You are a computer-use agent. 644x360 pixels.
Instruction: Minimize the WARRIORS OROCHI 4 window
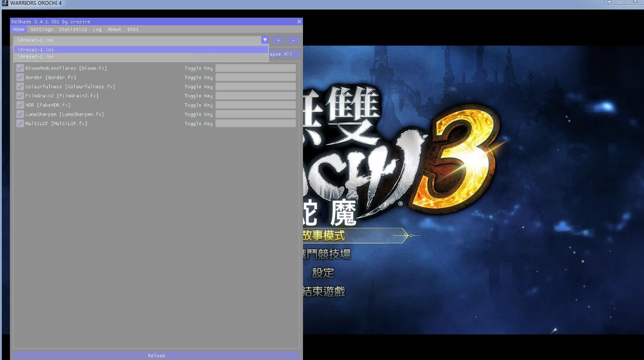609,2
